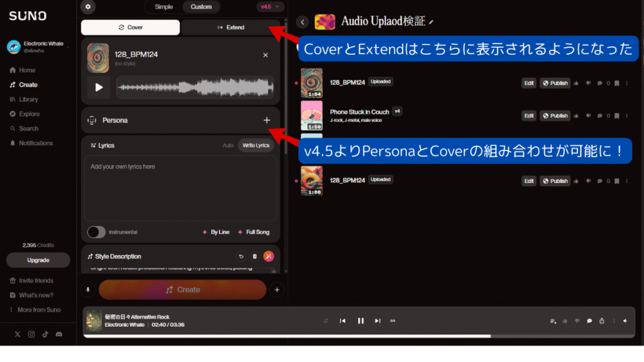The image size is (644, 362).
Task: Click the microphone button beside Create
Action: 88,290
